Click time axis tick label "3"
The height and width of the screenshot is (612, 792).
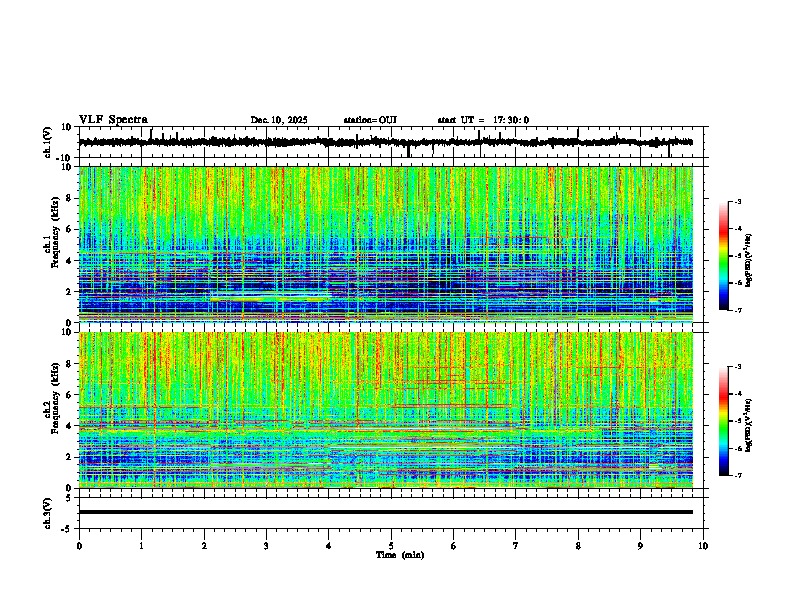266,546
